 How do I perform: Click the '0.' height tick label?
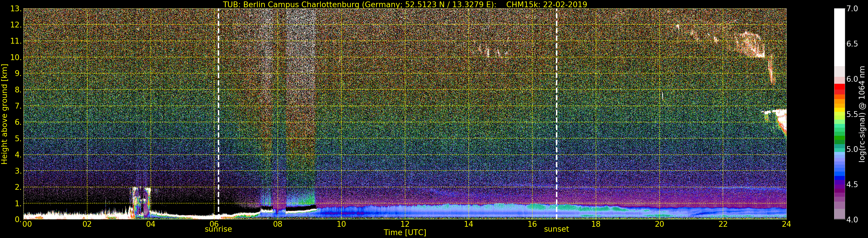18,220
